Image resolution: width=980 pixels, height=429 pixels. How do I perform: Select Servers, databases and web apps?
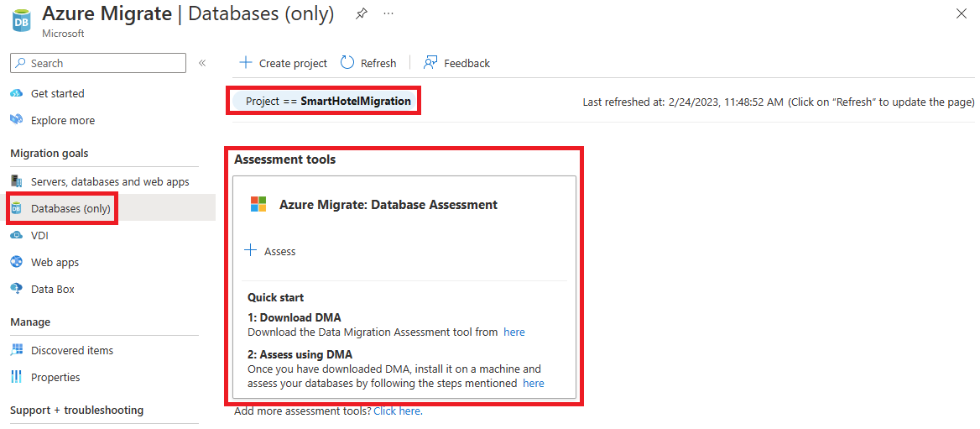pyautogui.click(x=110, y=181)
